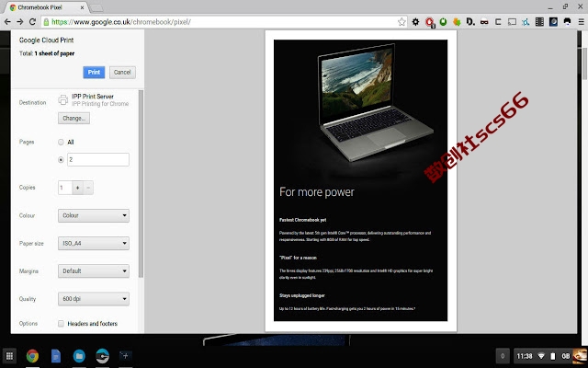This screenshot has height=368, width=588.
Task: Open a new tab next to Chromebook Pixel
Action: click(96, 8)
